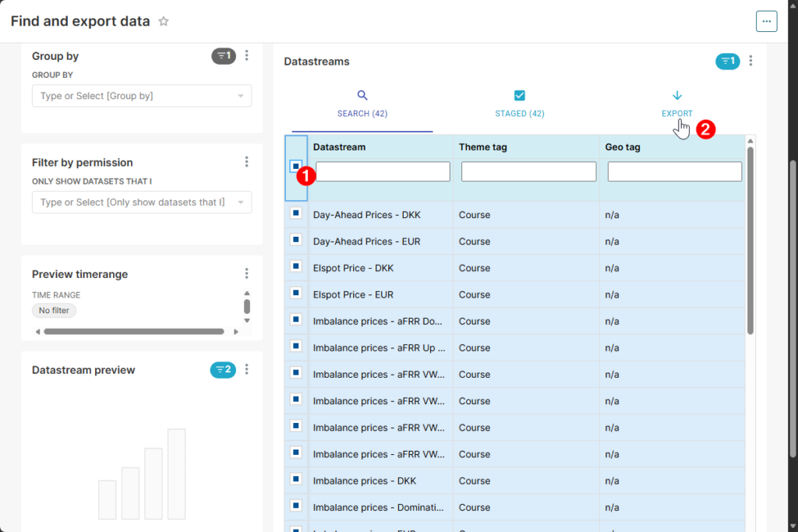Uncheck Elspot Price - DKK row
Image resolution: width=798 pixels, height=532 pixels.
pyautogui.click(x=295, y=266)
